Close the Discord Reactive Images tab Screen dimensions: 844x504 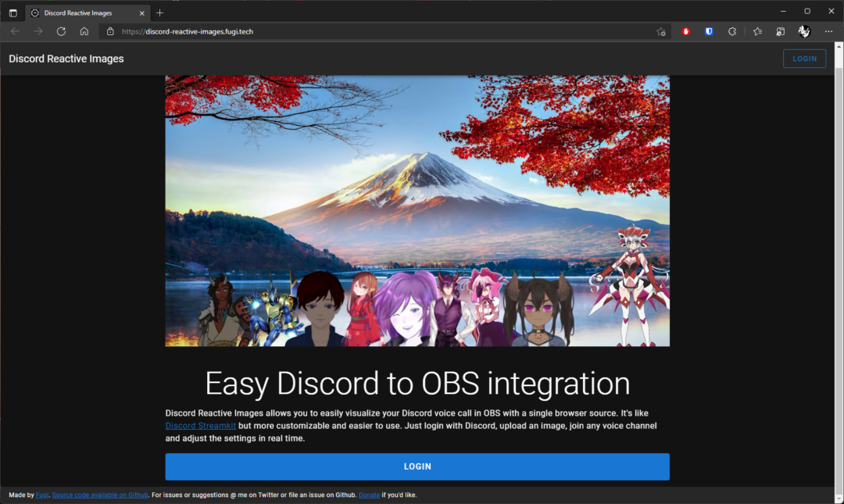(142, 13)
